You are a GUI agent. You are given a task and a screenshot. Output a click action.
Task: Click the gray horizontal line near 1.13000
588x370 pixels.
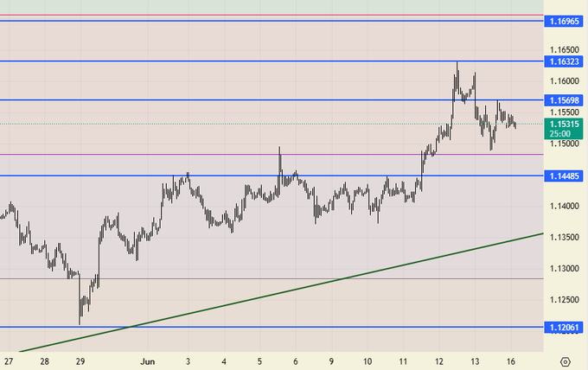coord(259,278)
